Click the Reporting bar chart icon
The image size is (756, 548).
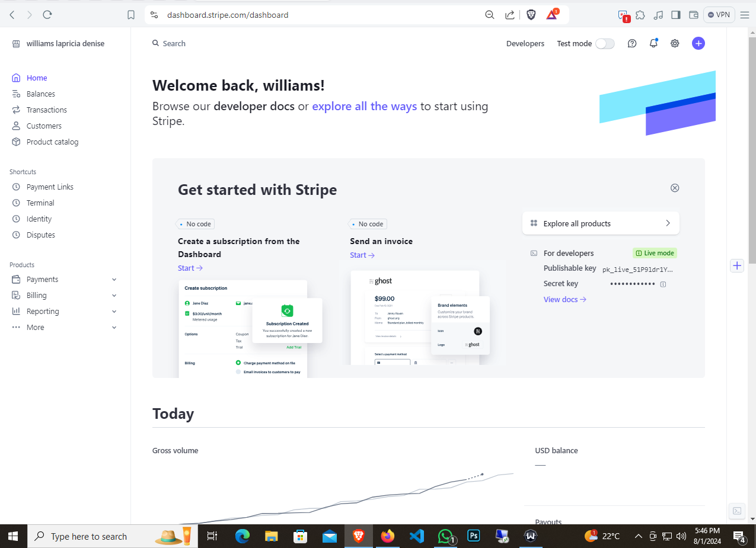point(16,311)
